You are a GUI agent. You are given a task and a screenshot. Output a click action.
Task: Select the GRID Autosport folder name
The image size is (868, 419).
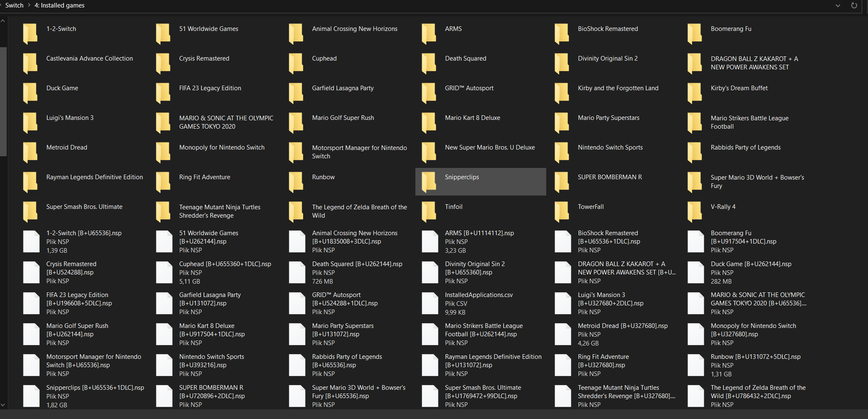[469, 88]
